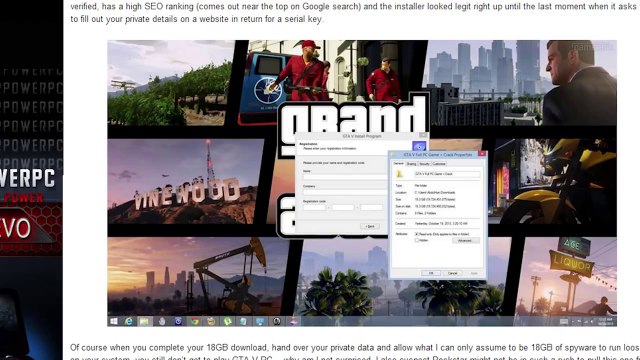Click the green uTorrent taskbar icon
Image resolution: width=640 pixels, height=360 pixels.
pyautogui.click(x=227, y=321)
